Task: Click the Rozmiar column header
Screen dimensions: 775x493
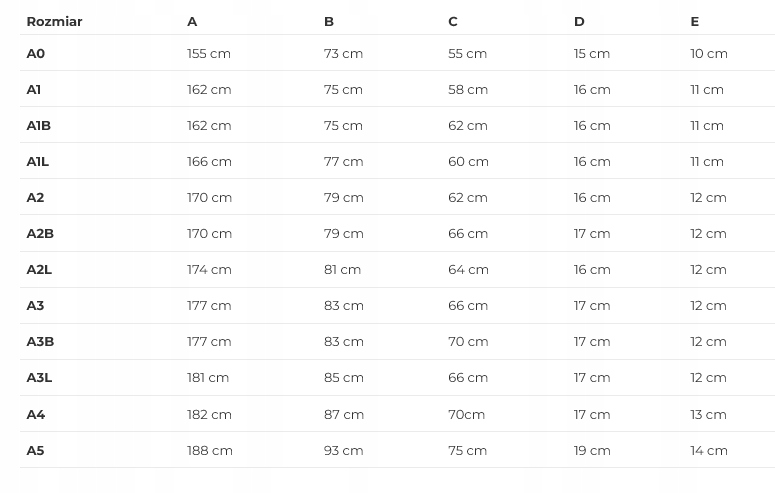Action: tap(54, 21)
